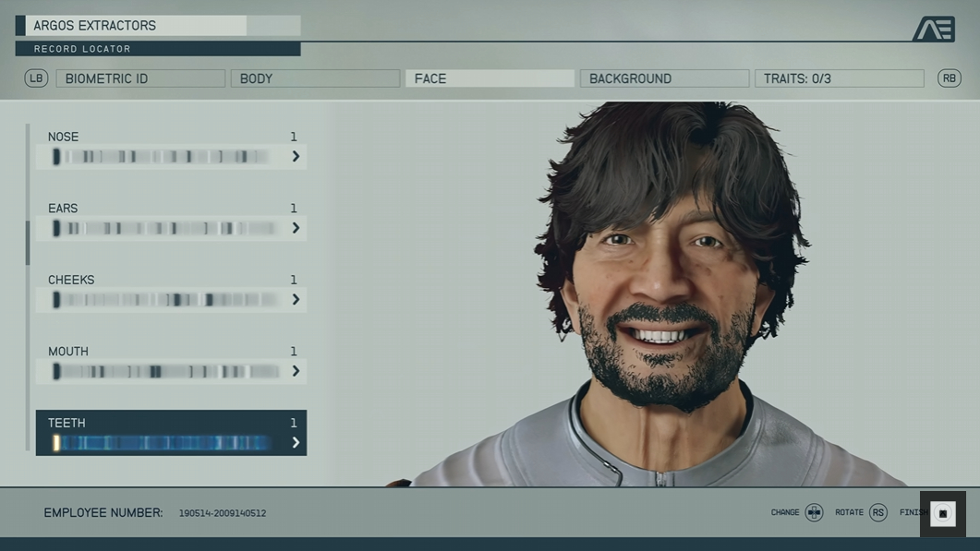Click the Argos Extractors AE logo

pos(934,29)
